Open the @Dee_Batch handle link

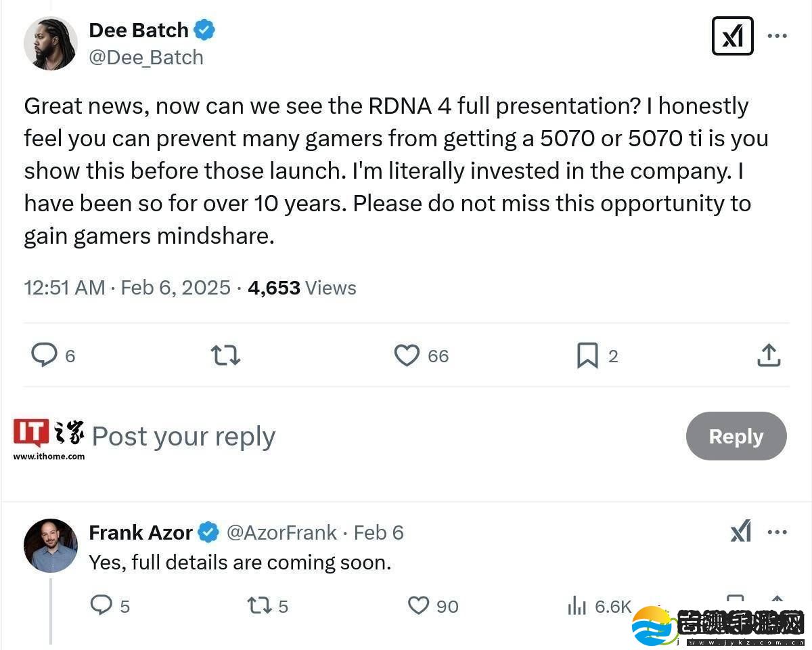[146, 58]
